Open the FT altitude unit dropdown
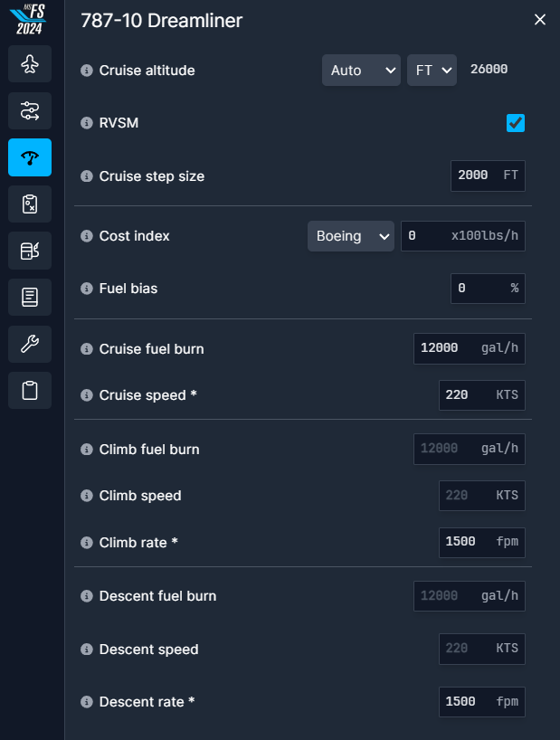The width and height of the screenshot is (560, 740). pos(432,71)
